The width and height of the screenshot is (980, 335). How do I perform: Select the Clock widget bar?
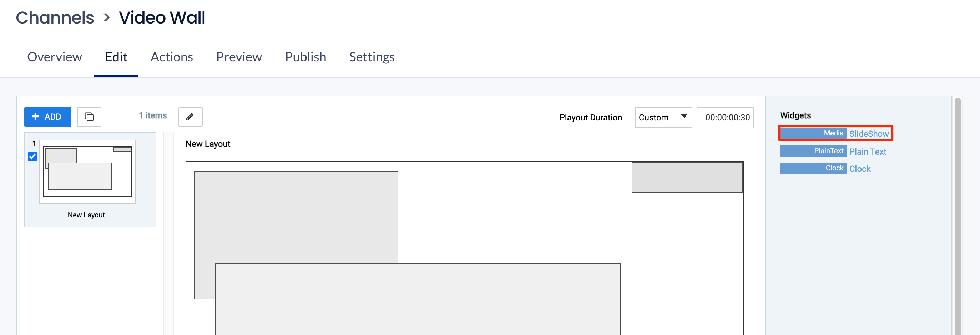click(x=813, y=168)
